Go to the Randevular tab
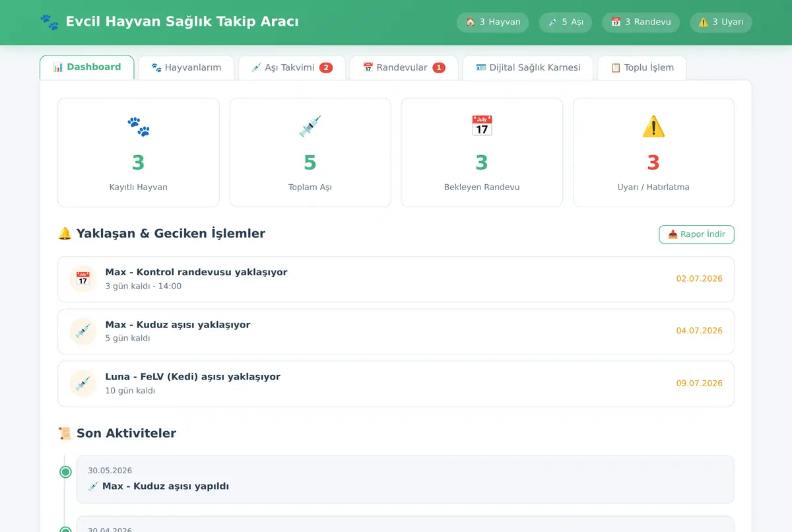 pos(404,67)
